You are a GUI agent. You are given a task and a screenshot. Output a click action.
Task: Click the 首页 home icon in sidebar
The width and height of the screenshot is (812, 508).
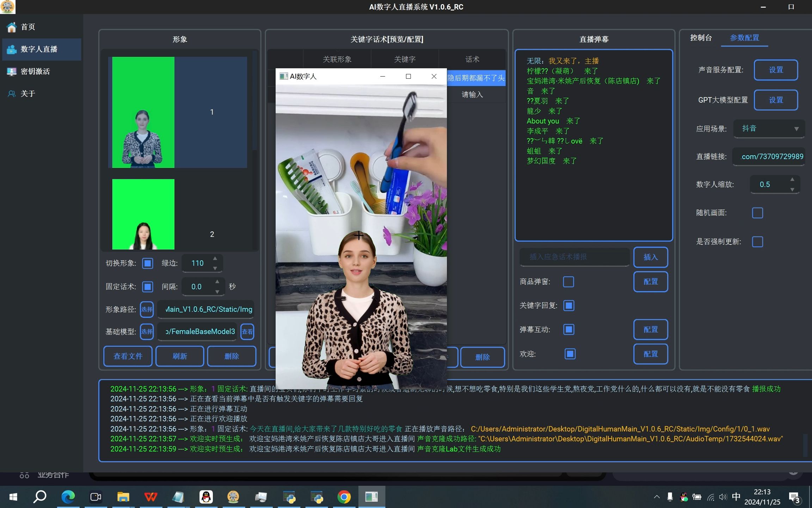(x=12, y=27)
